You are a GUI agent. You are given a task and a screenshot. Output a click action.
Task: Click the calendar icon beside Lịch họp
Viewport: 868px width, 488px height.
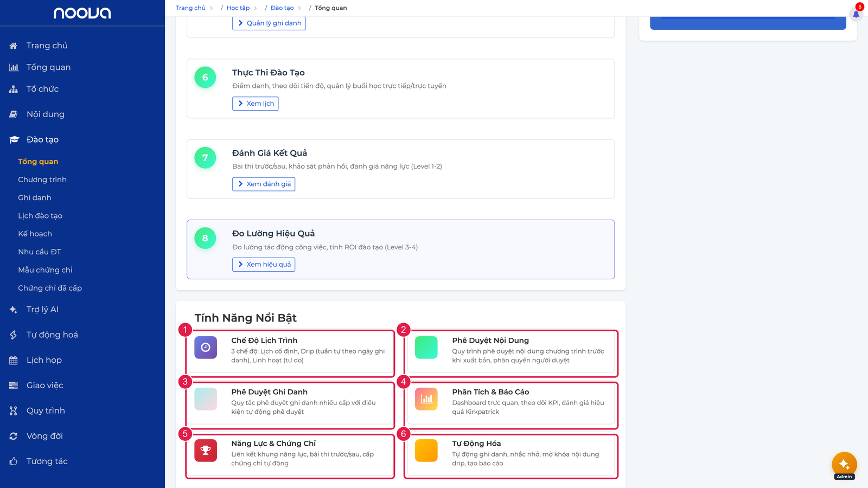[x=14, y=360]
